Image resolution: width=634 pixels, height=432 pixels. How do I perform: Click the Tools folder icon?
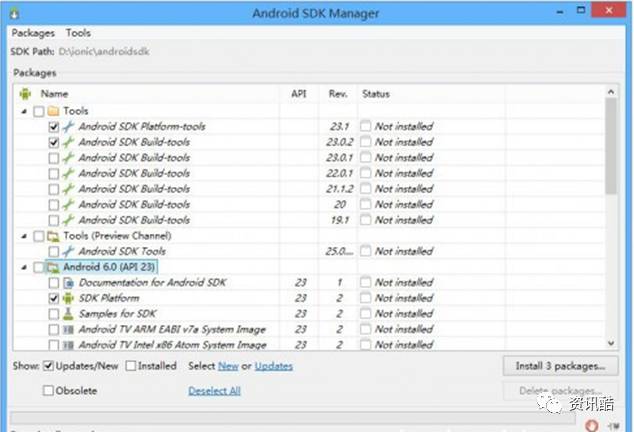(x=53, y=111)
